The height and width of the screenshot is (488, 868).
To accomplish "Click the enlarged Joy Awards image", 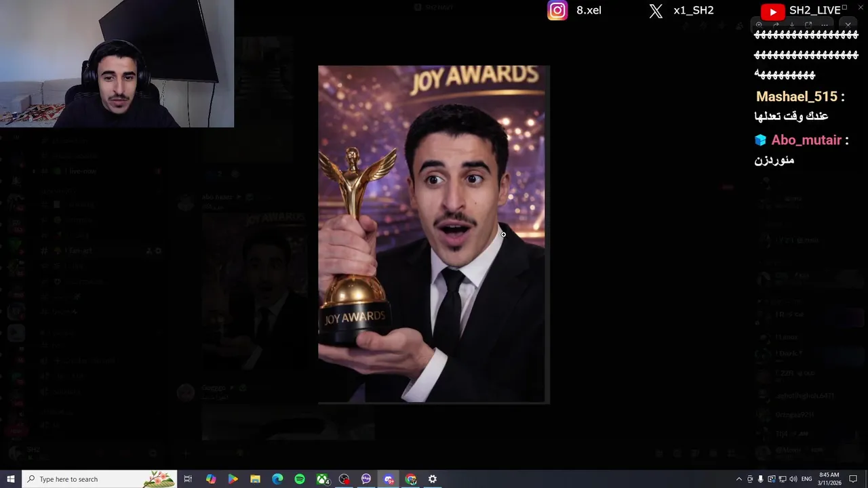I will [433, 235].
